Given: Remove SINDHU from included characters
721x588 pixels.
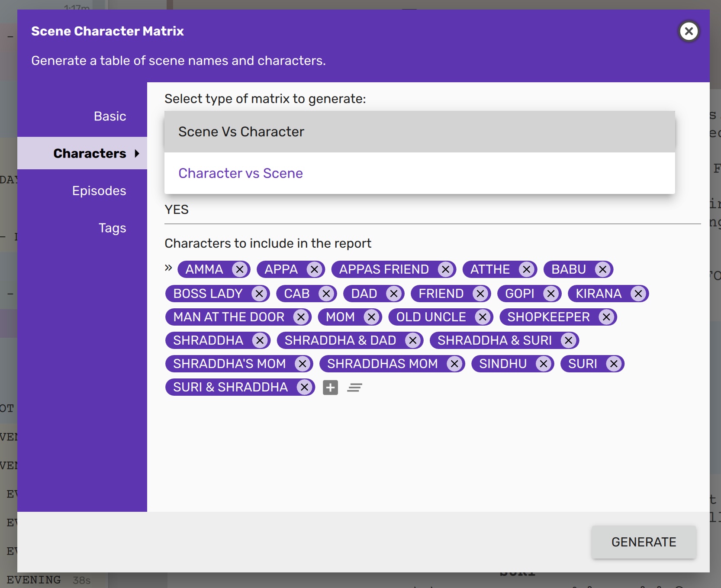Looking at the screenshot, I should 544,364.
